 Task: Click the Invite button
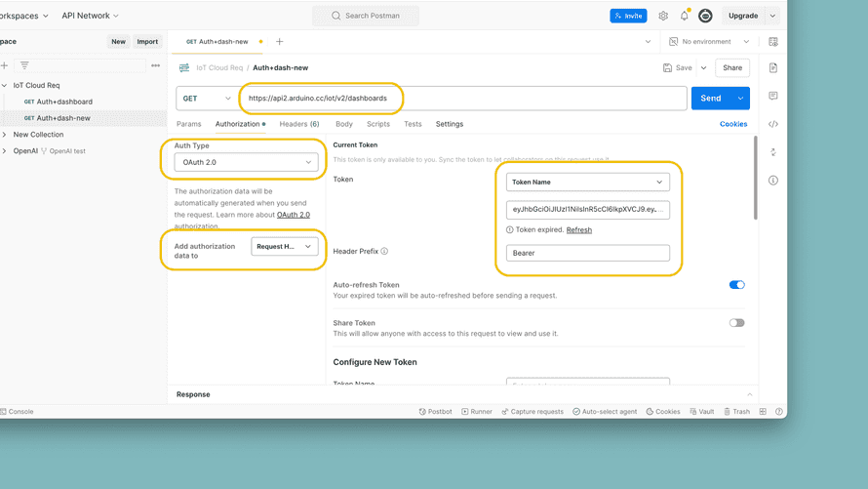pyautogui.click(x=628, y=16)
